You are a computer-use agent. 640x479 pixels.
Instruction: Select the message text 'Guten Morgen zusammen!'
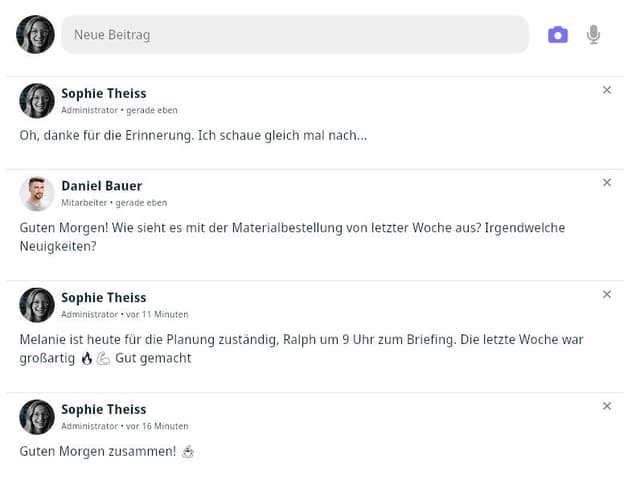pyautogui.click(x=98, y=452)
